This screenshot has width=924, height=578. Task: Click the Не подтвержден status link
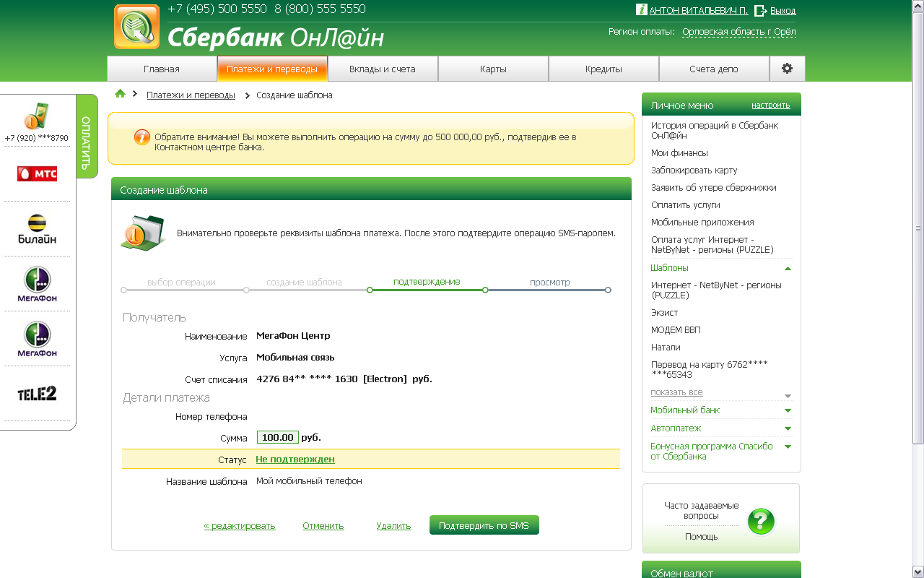tap(295, 460)
